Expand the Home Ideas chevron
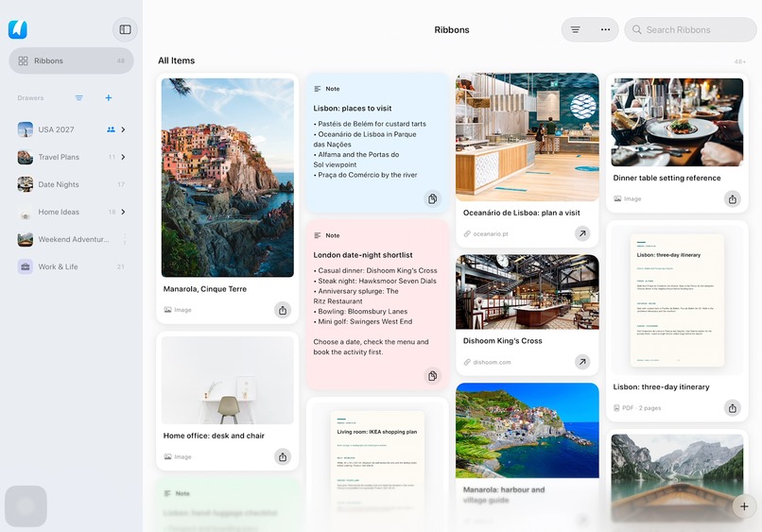The height and width of the screenshot is (532, 762). point(123,212)
